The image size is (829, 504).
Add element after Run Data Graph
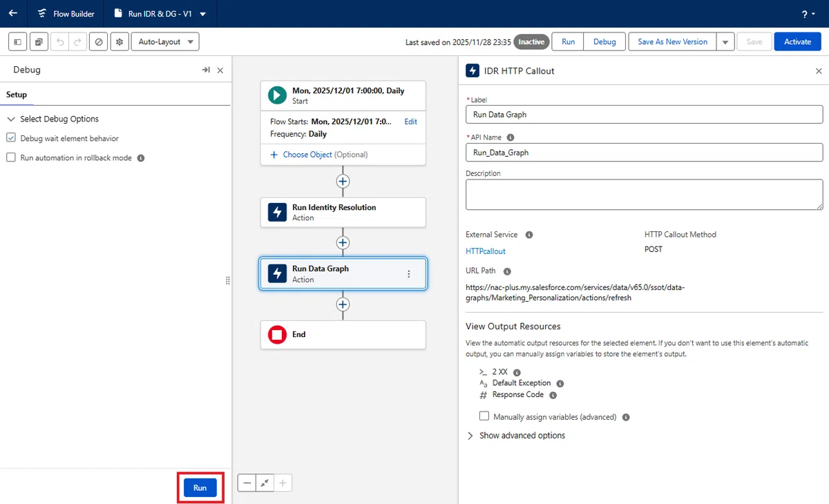point(343,304)
